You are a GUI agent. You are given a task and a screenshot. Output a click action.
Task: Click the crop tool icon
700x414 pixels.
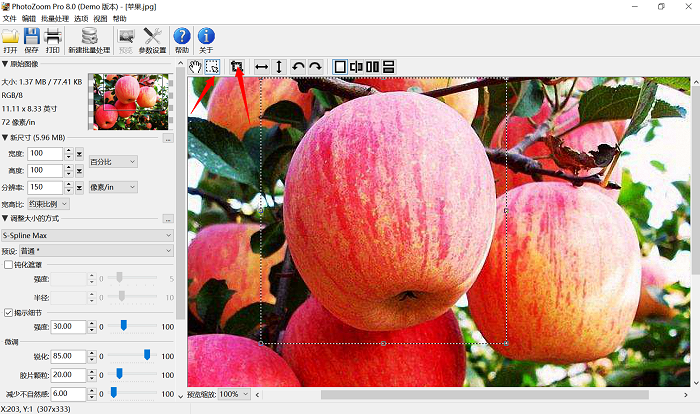click(237, 66)
